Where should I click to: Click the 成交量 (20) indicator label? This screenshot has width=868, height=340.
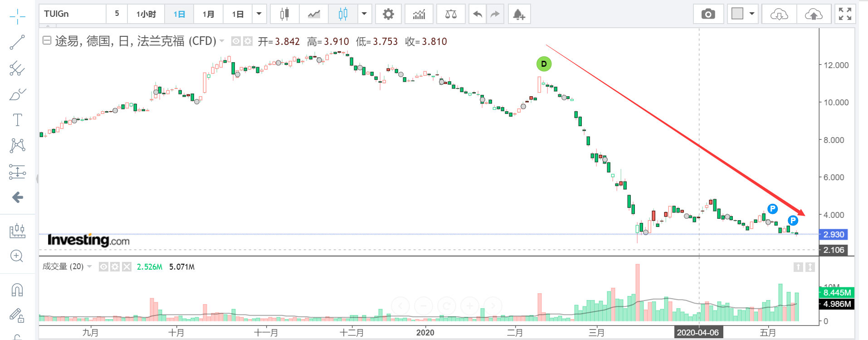63,267
